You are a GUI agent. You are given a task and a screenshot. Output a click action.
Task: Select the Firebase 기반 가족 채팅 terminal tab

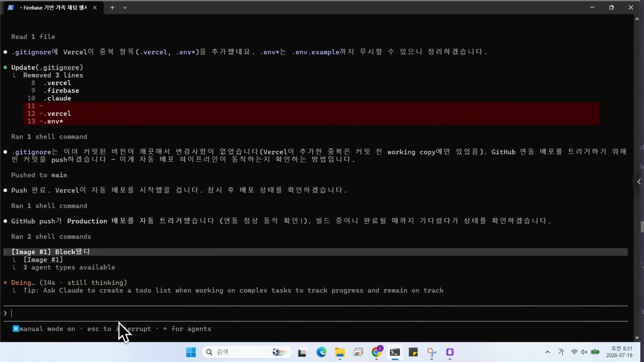pyautogui.click(x=53, y=7)
